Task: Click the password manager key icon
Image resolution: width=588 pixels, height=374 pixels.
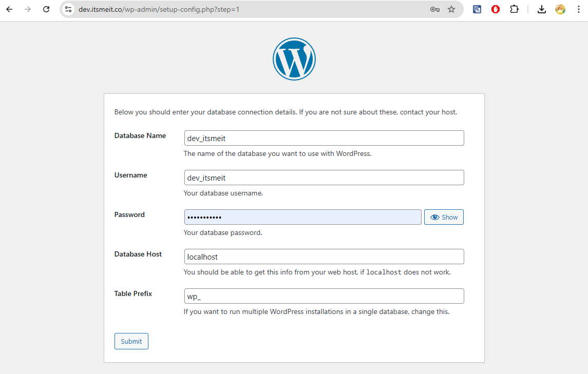Action: tap(434, 9)
